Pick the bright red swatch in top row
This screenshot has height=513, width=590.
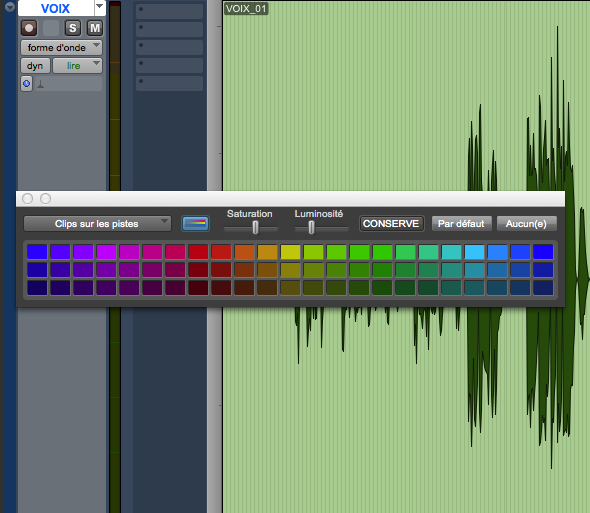point(198,252)
